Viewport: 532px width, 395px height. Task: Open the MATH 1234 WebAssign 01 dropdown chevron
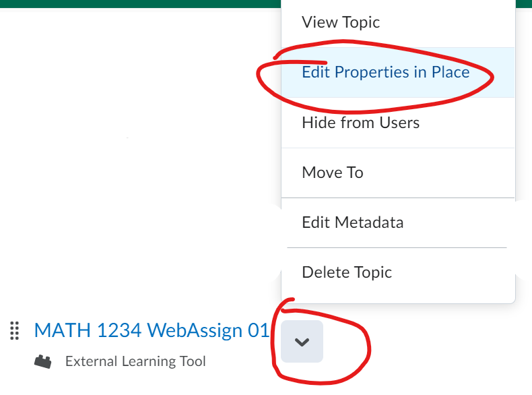pos(302,342)
